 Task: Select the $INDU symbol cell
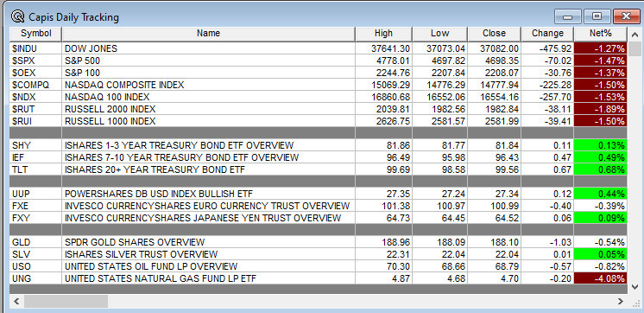tap(35, 48)
